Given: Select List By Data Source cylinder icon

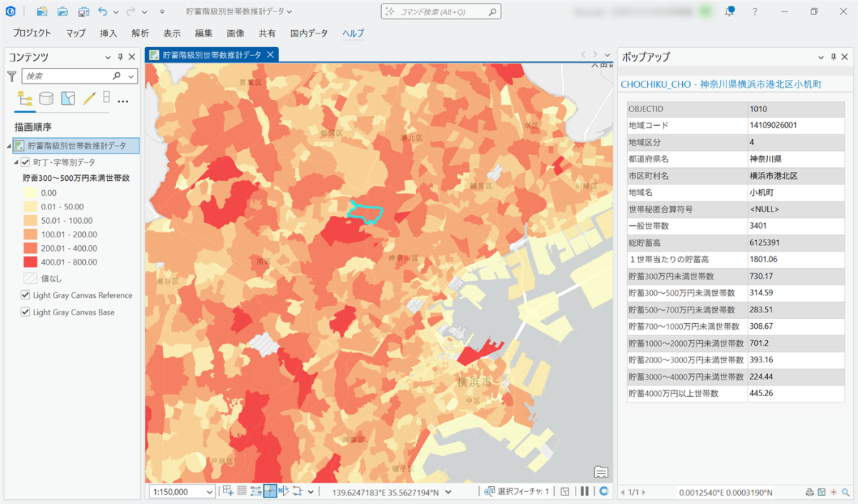Looking at the screenshot, I should [x=46, y=99].
